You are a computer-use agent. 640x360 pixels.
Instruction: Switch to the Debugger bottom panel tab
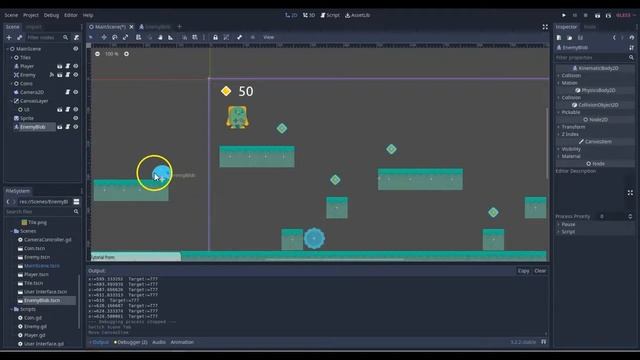(x=131, y=342)
